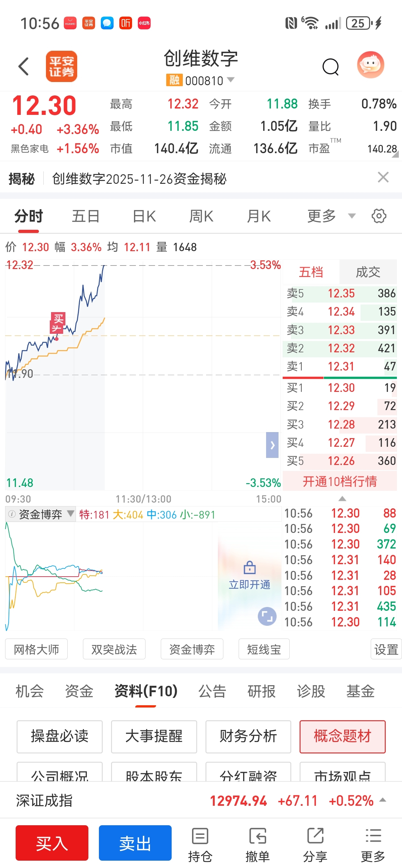
Task: Open the search magnifier icon
Action: pyautogui.click(x=331, y=67)
